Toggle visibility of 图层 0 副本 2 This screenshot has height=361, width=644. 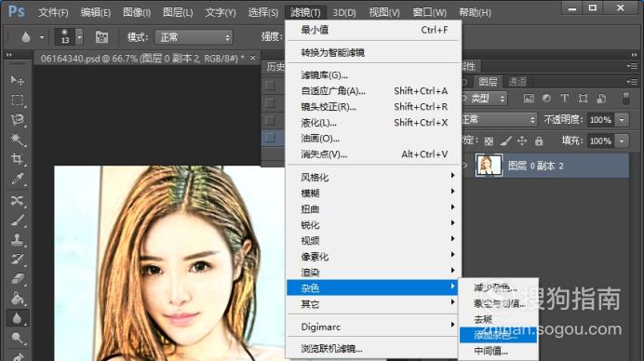465,166
